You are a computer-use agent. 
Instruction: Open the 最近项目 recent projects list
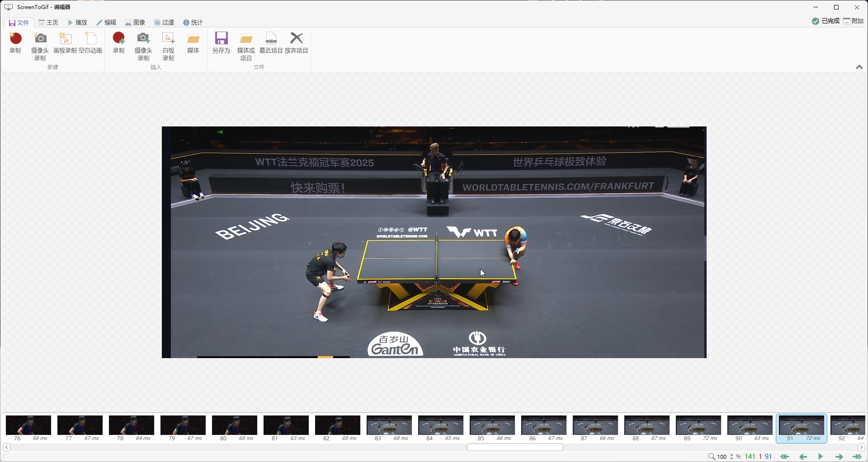(271, 39)
